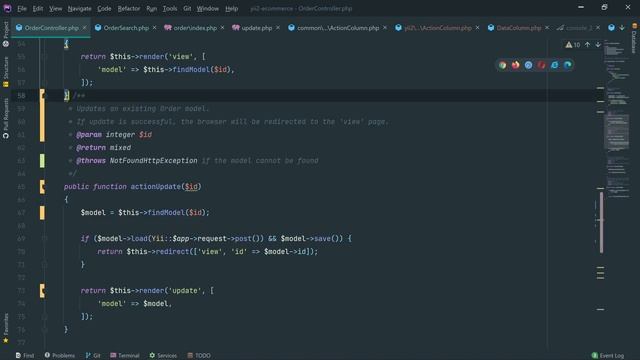Viewport: 640px width, 360px height.
Task: Place cursor on actionUpdate function name
Action: [x=156, y=187]
